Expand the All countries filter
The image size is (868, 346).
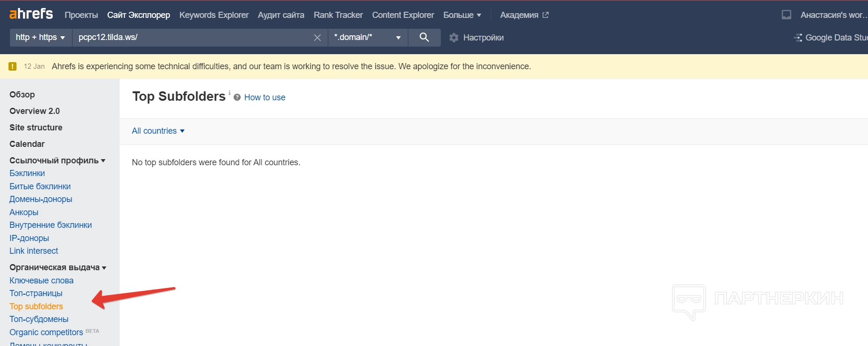coord(158,131)
